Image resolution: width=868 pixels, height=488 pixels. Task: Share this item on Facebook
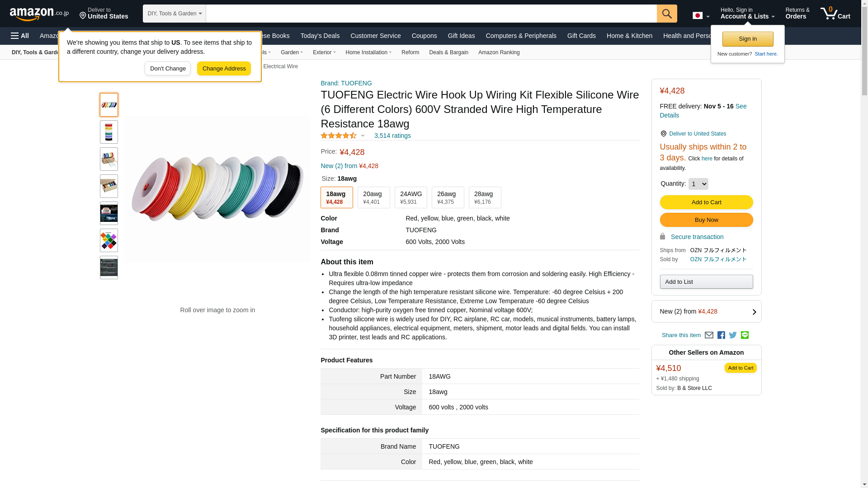click(x=721, y=335)
